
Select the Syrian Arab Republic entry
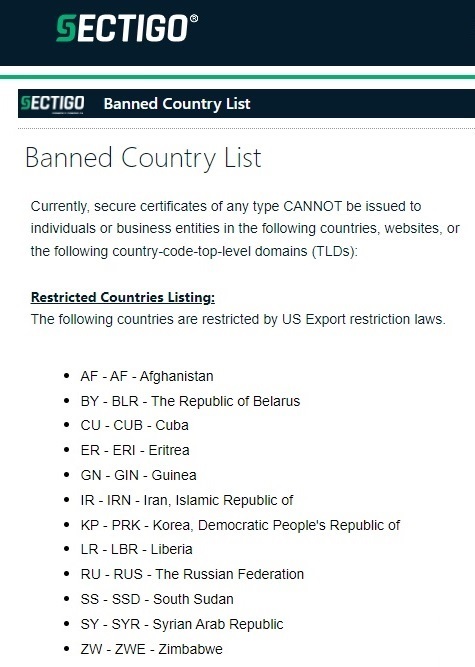coord(182,624)
